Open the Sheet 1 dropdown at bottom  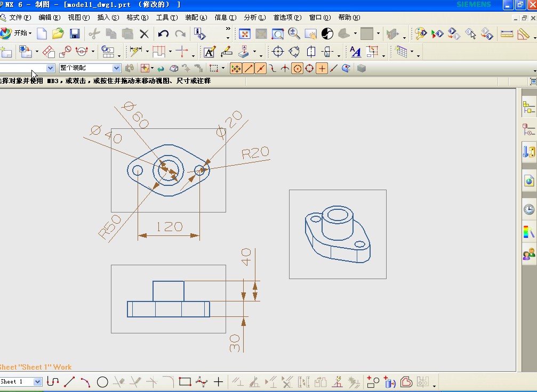tap(38, 381)
